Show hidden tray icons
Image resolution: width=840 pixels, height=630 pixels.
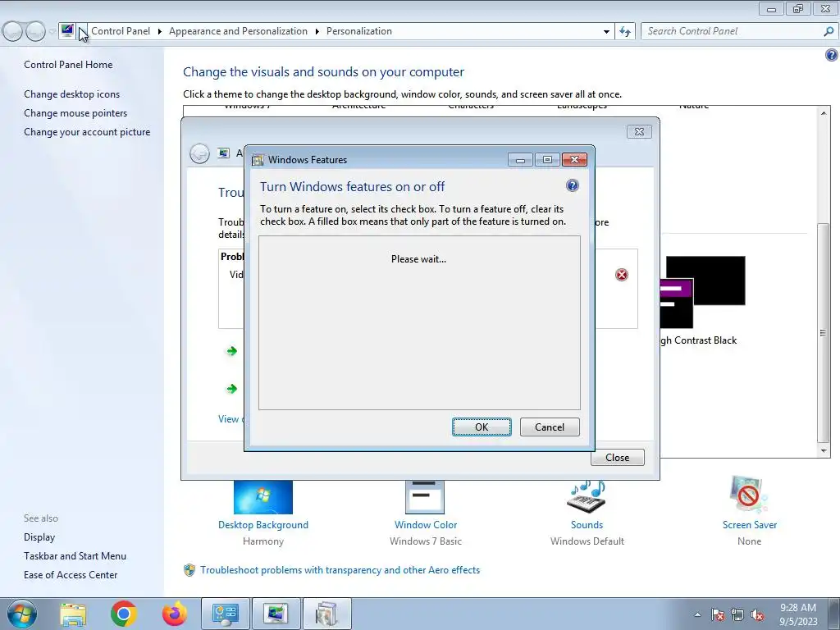coord(697,614)
